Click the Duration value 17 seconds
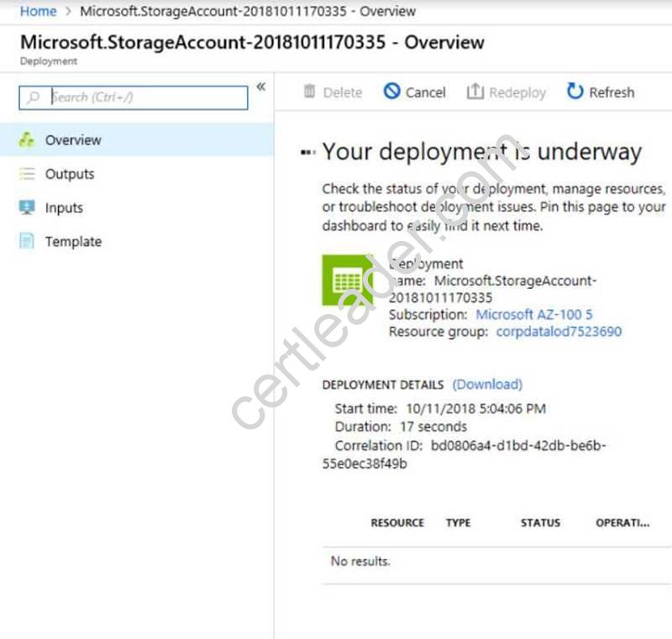This screenshot has width=672, height=639. (x=433, y=427)
